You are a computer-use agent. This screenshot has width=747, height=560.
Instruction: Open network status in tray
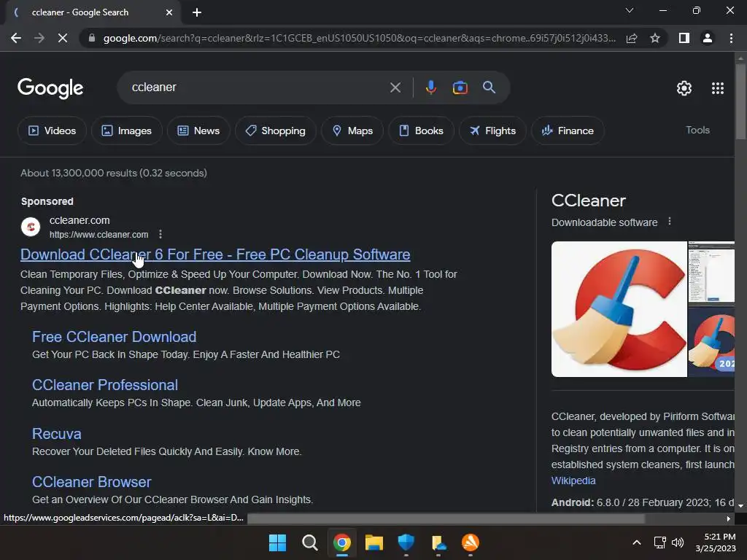pyautogui.click(x=659, y=542)
